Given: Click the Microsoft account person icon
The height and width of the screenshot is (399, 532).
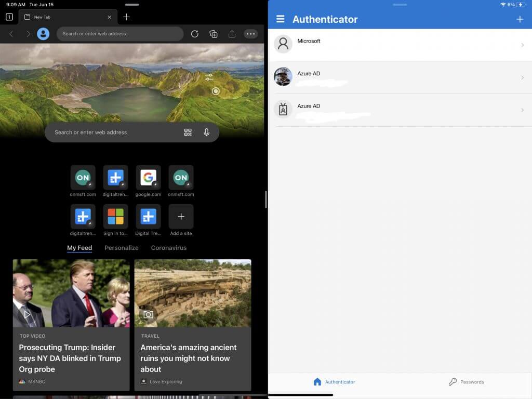Looking at the screenshot, I should pos(283,44).
